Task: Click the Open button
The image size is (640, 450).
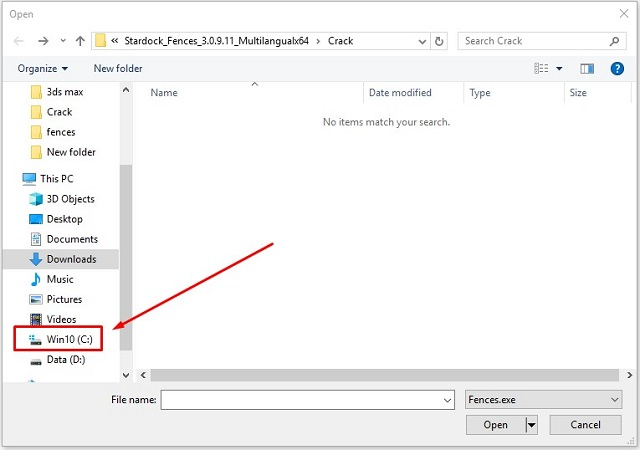Action: [496, 425]
